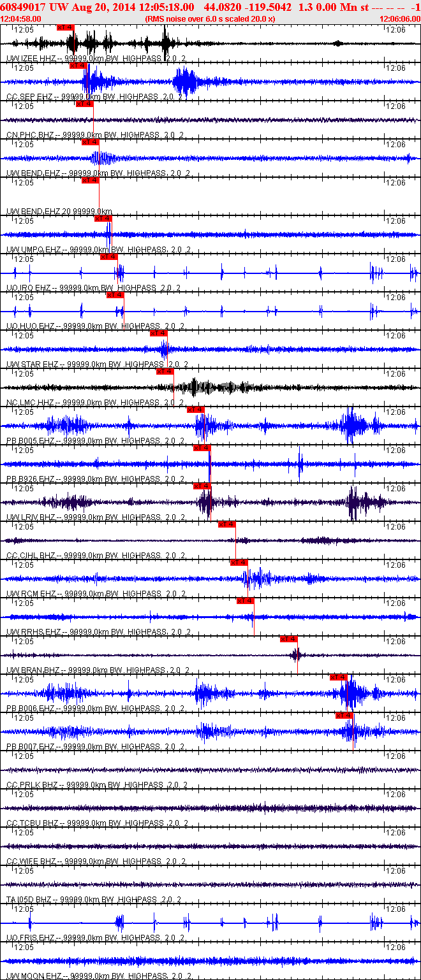Click the RMS noise scaling note
The width and height of the screenshot is (421, 980).
click(x=210, y=18)
